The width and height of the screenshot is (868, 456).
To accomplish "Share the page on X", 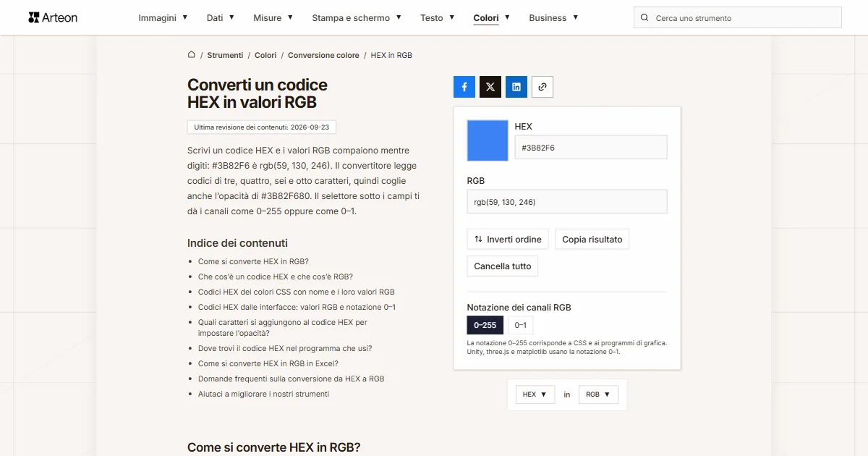I will coord(490,87).
